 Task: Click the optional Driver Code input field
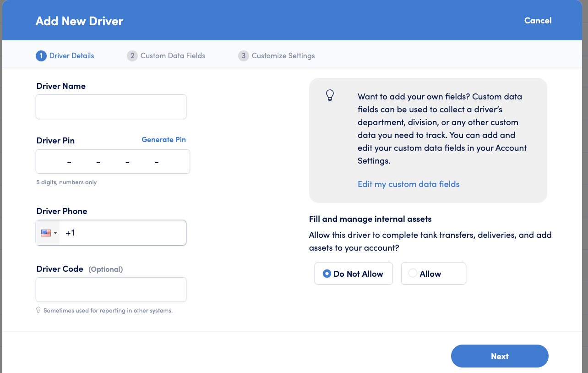click(111, 290)
